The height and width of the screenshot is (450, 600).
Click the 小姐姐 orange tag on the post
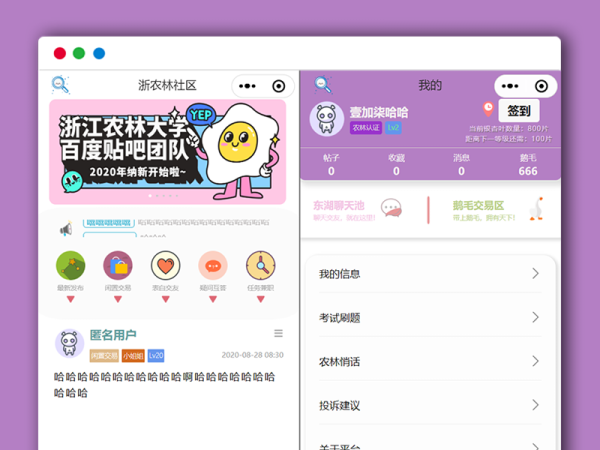133,356
